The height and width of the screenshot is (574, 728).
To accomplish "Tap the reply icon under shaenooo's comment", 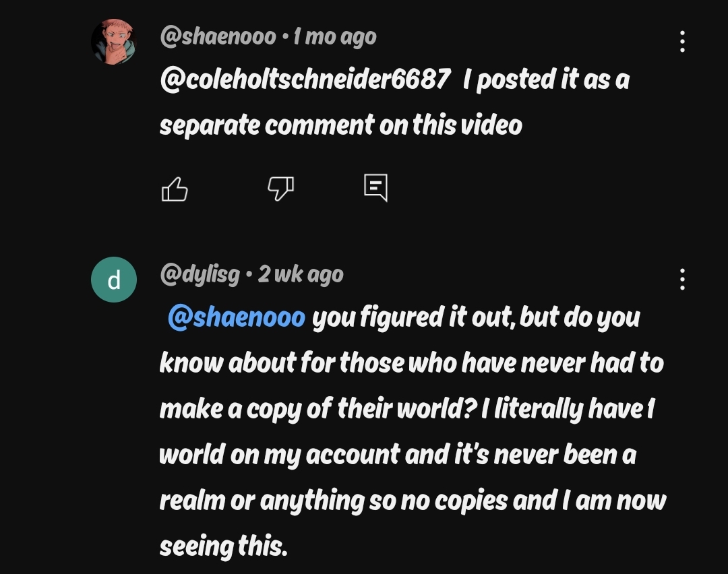I will click(375, 188).
